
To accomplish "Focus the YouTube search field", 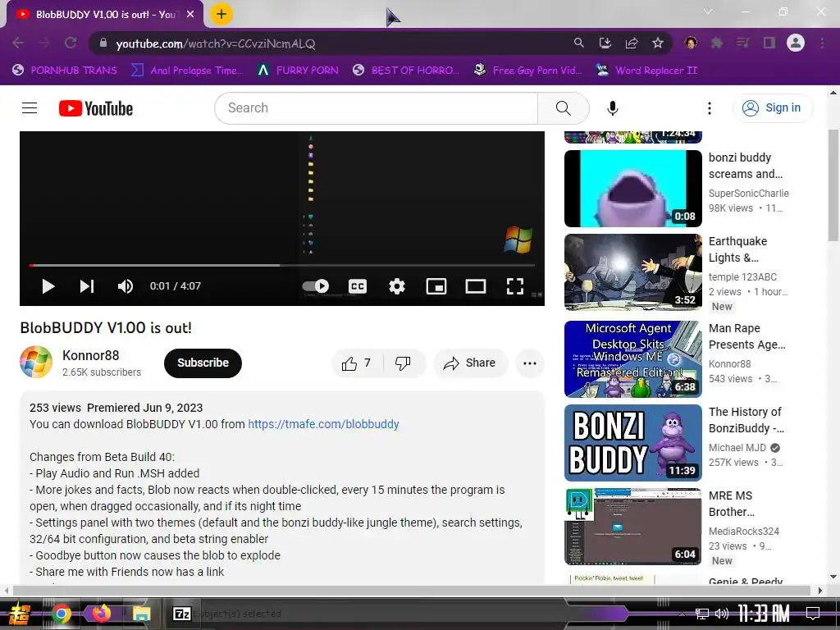I will coord(376,108).
